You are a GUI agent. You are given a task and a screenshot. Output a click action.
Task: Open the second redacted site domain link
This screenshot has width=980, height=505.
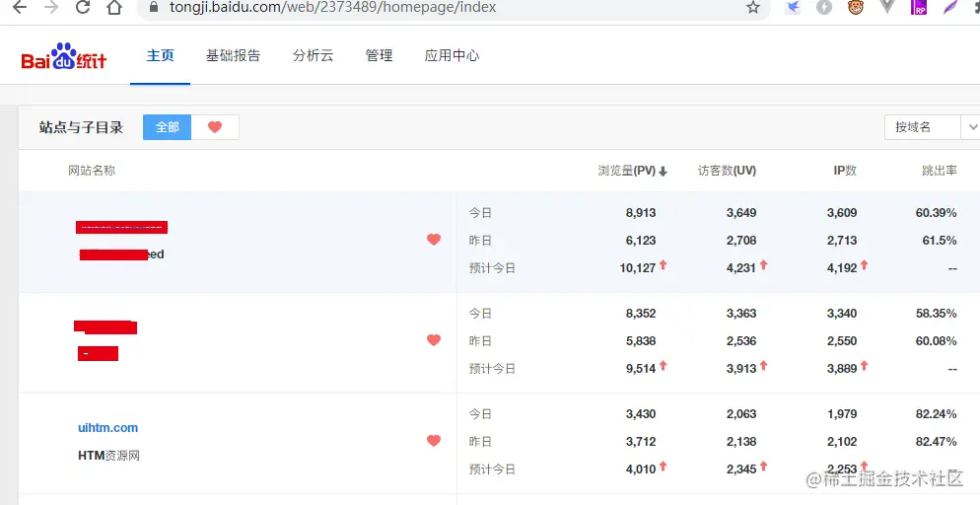(x=105, y=326)
